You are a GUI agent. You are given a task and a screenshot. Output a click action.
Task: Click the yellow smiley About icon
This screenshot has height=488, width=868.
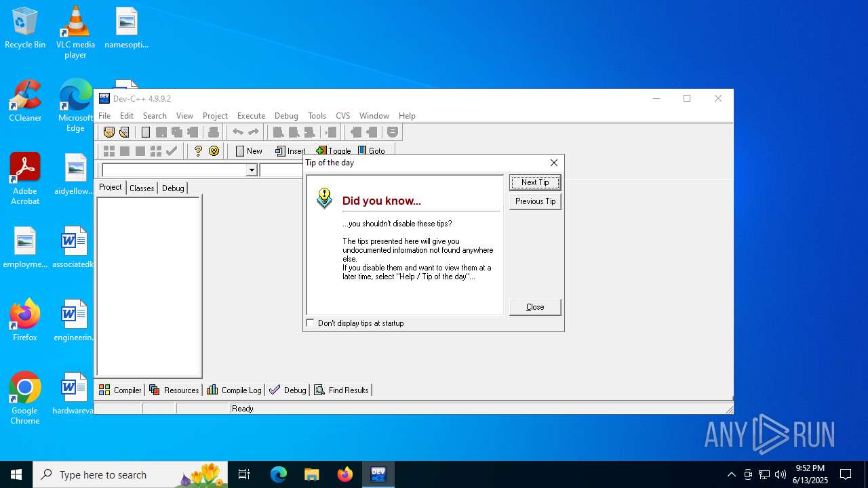tap(214, 151)
